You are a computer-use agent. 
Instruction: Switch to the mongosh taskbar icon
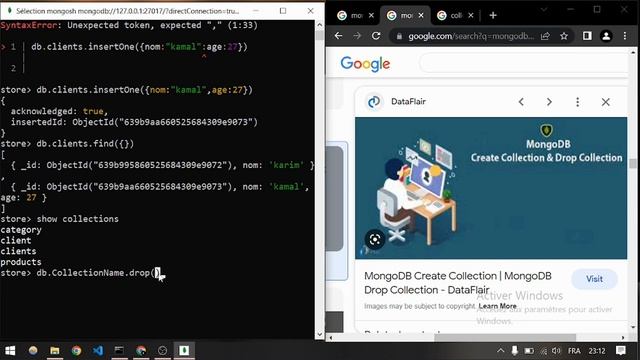[184, 351]
